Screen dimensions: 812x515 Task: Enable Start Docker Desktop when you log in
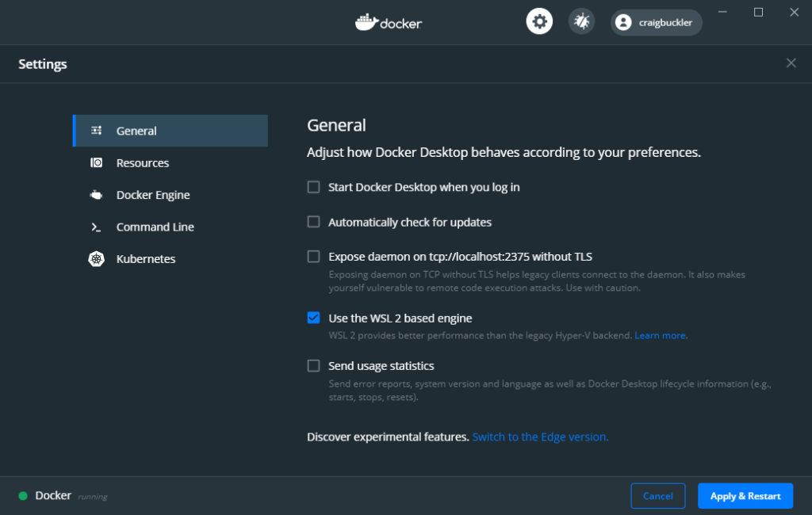coord(313,187)
